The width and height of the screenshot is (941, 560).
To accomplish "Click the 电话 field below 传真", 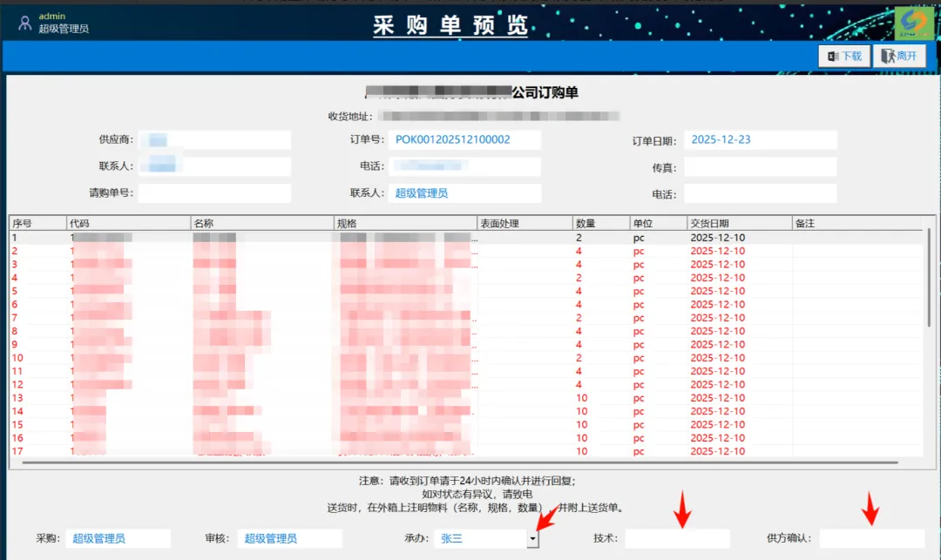I will (x=761, y=193).
